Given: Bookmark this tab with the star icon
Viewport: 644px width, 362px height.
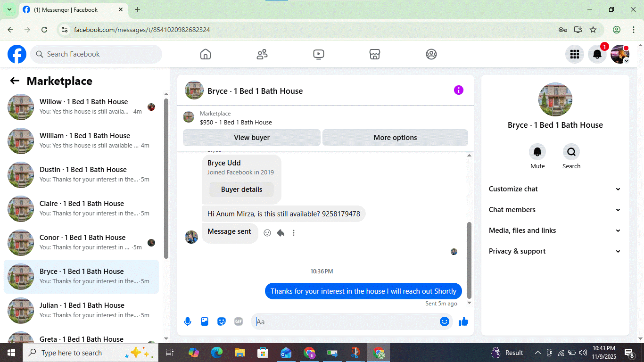Looking at the screenshot, I should [593, 30].
